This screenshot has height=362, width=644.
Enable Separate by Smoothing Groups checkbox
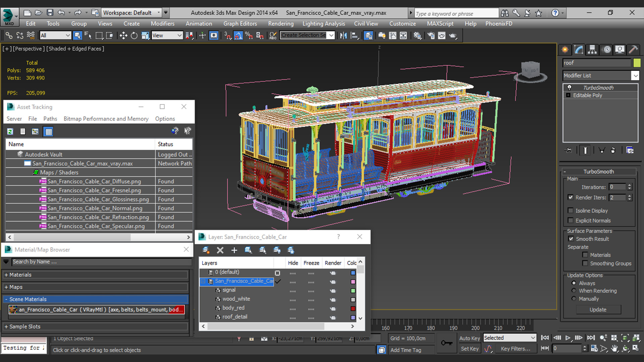point(585,263)
